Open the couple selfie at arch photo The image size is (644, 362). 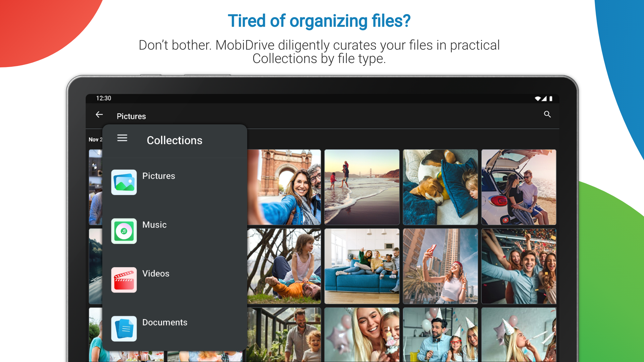pyautogui.click(x=284, y=187)
